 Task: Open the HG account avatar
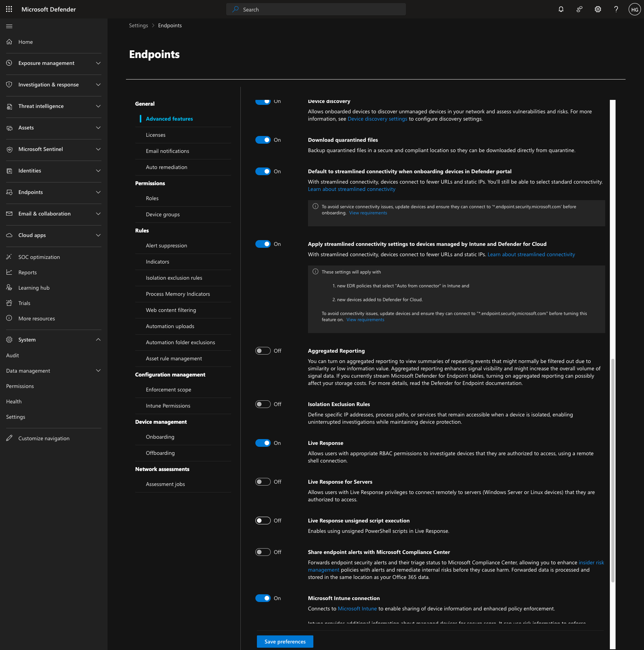(634, 10)
